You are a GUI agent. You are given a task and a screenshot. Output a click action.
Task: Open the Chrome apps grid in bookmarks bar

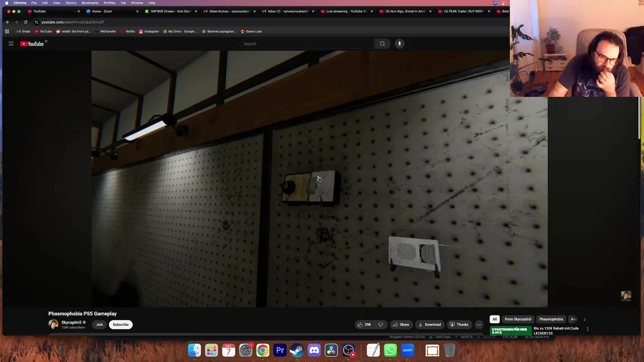tap(7, 31)
